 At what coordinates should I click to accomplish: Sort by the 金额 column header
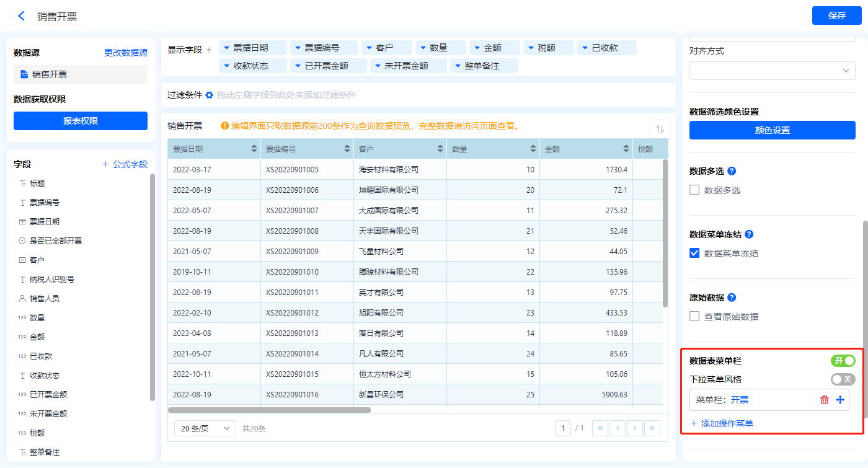pyautogui.click(x=626, y=149)
